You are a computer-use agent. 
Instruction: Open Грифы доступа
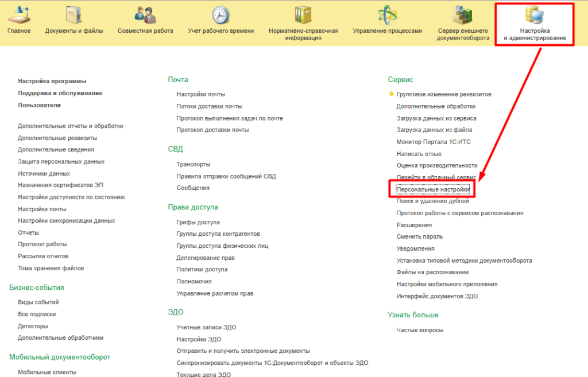(198, 222)
